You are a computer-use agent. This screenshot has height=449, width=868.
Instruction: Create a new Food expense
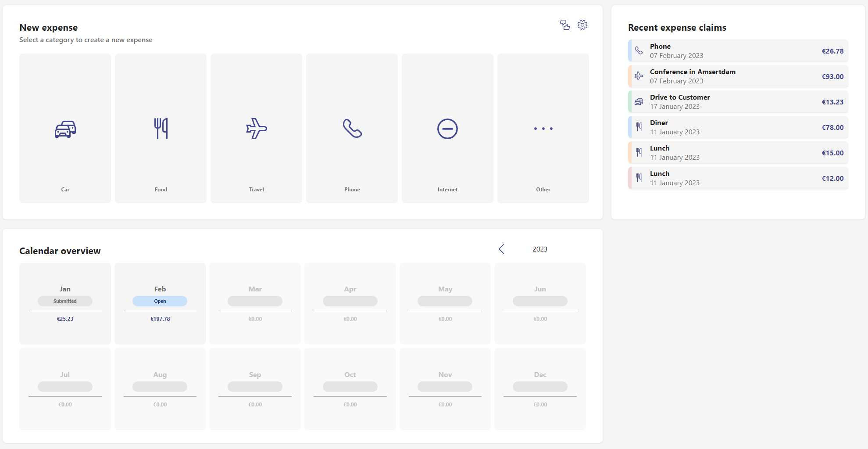161,129
